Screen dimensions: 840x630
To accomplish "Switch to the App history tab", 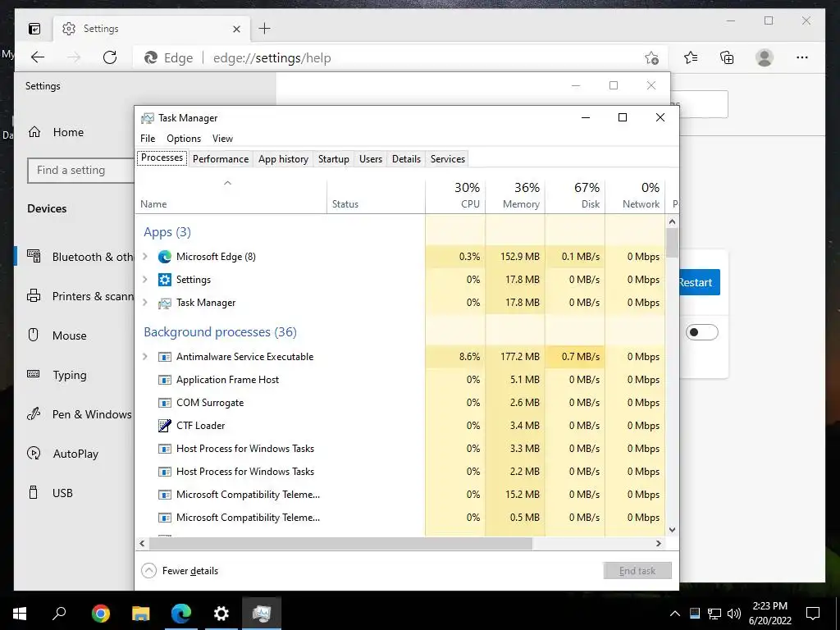I will pos(283,159).
